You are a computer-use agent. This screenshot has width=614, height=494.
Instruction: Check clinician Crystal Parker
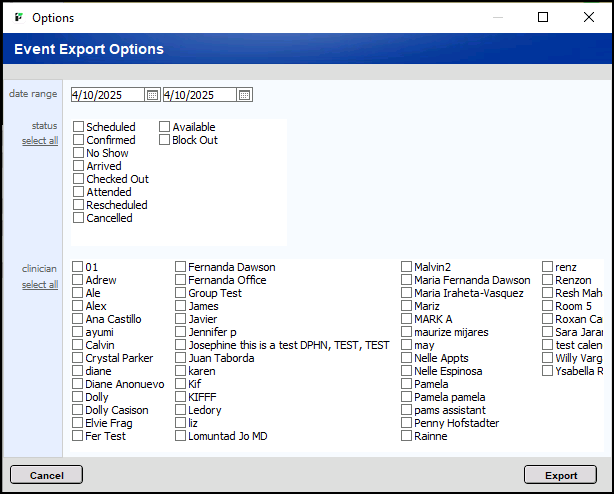point(78,359)
